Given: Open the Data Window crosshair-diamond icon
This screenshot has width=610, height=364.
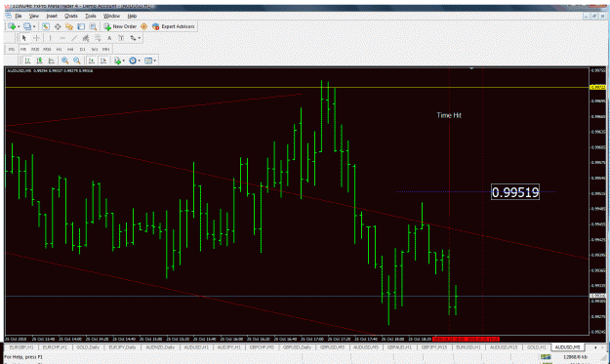Looking at the screenshot, I should click(x=58, y=26).
